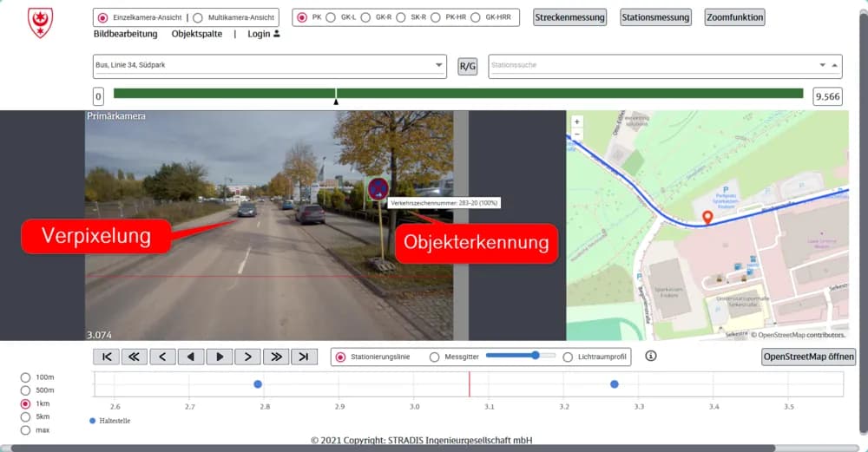Screen dimensions: 868x452
Task: Set timeline range to 500m
Action: click(25, 390)
